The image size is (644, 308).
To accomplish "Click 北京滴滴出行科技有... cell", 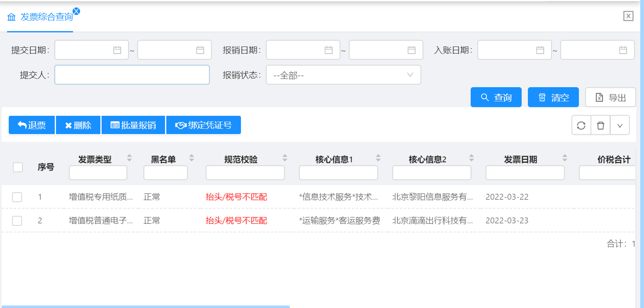I will (433, 221).
